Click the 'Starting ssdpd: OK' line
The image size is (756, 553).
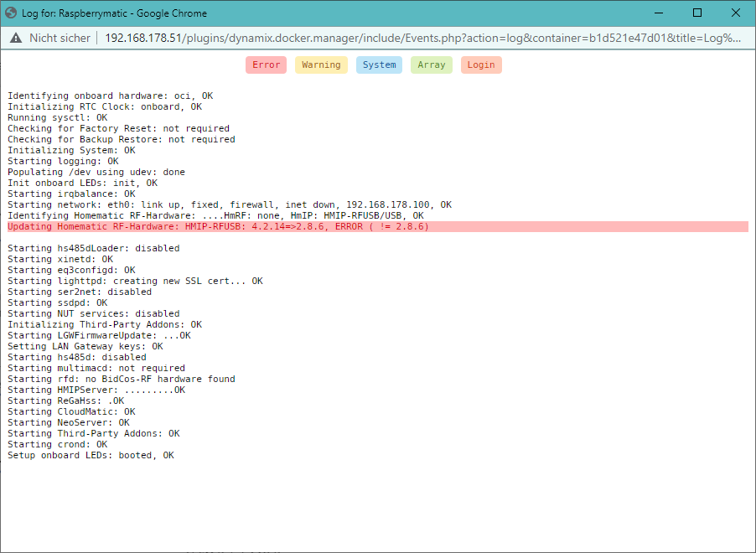pos(57,302)
